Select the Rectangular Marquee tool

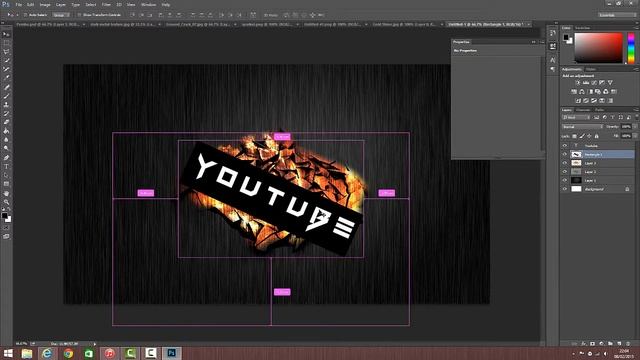tap(6, 43)
